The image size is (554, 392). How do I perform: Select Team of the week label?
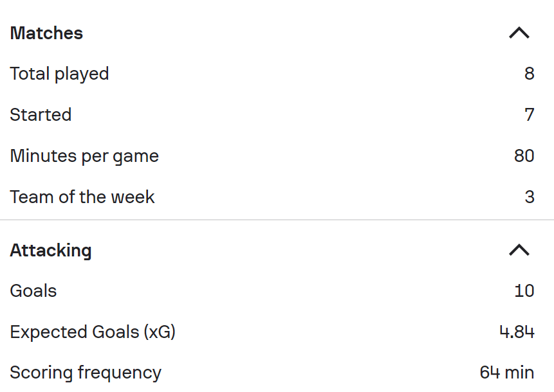(x=82, y=197)
